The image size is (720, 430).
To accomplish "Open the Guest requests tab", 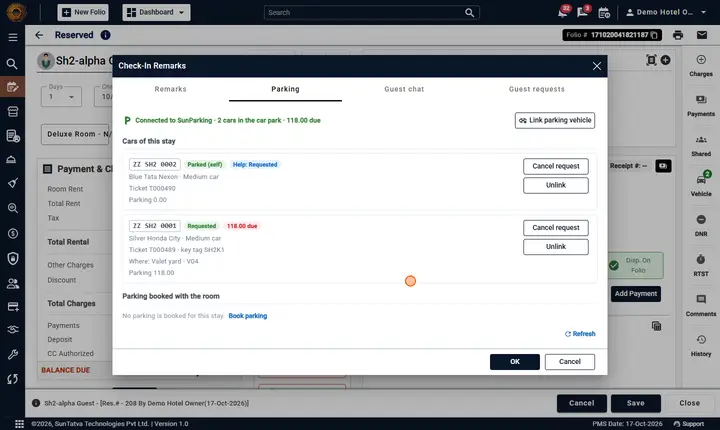I will tap(536, 89).
